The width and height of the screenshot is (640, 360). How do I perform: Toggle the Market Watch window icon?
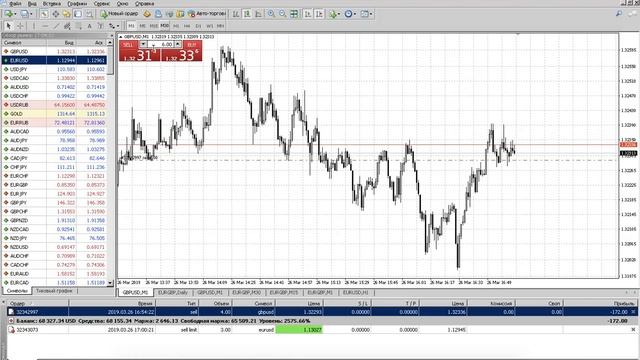44,14
